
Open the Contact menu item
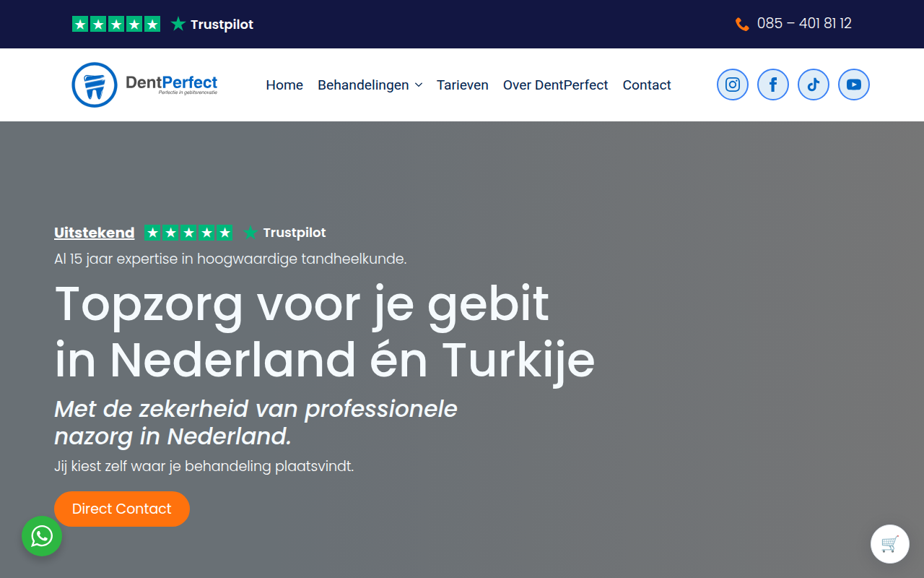[647, 85]
